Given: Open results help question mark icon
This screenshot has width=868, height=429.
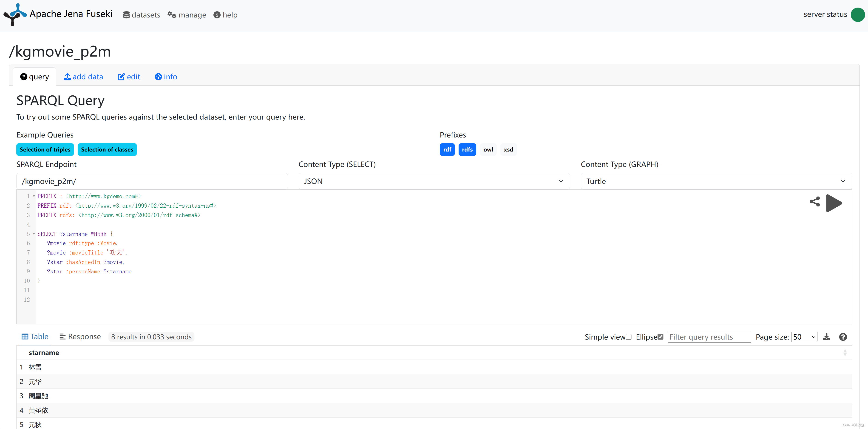Looking at the screenshot, I should click(843, 337).
